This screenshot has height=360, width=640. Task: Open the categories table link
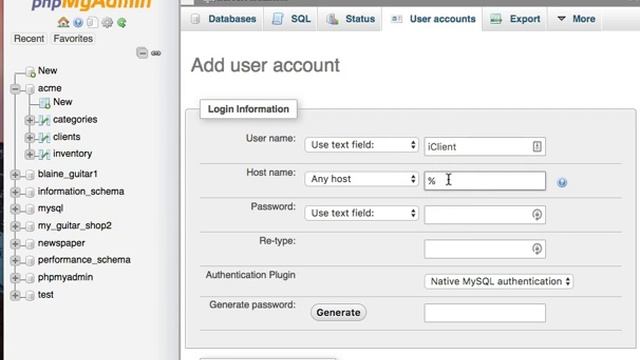[75, 120]
